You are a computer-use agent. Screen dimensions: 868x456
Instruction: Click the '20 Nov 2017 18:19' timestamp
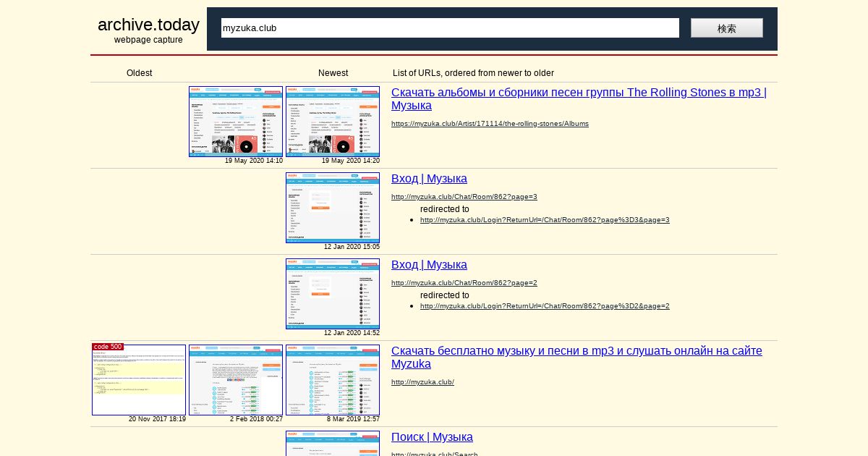pyautogui.click(x=157, y=419)
